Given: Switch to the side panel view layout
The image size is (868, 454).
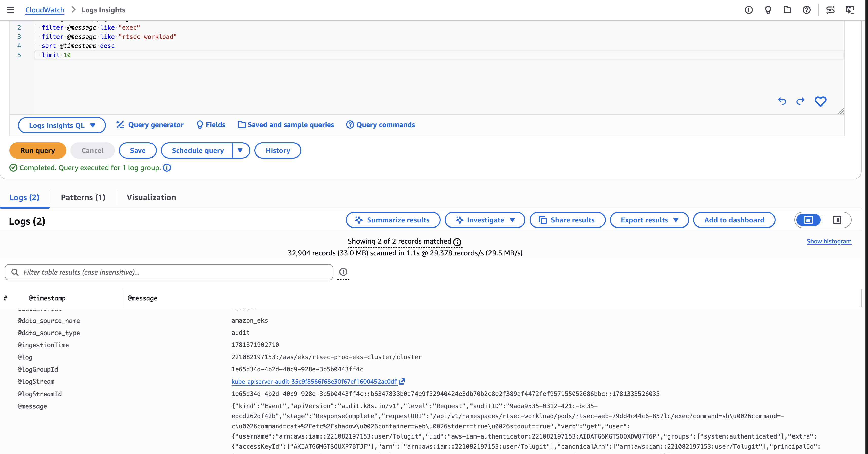Looking at the screenshot, I should point(837,220).
